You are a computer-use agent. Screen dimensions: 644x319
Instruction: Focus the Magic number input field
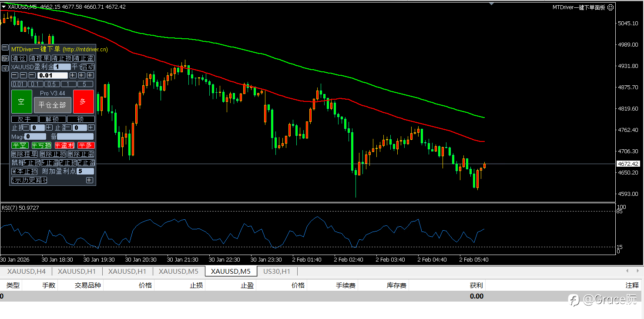[35, 136]
